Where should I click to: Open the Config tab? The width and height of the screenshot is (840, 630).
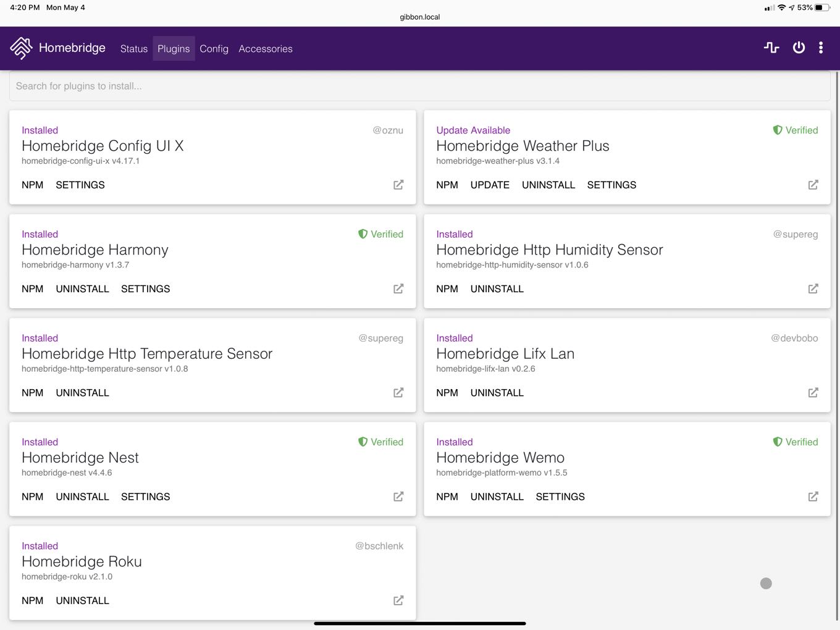[214, 49]
